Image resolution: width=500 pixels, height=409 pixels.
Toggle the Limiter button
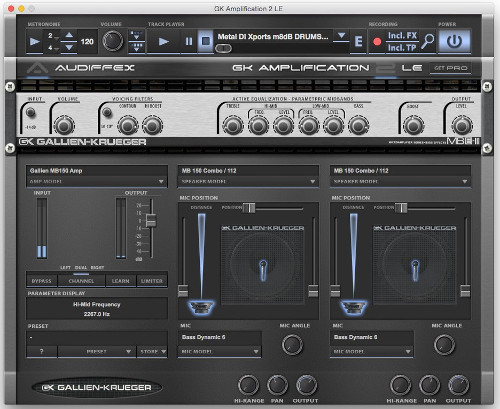click(152, 281)
